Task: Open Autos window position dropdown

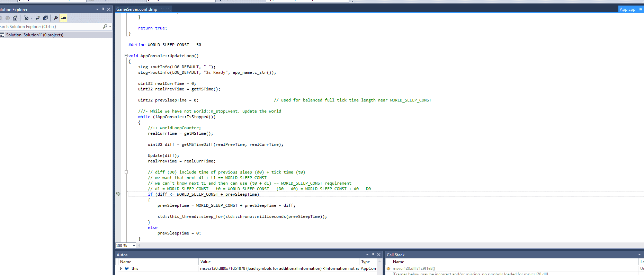Action: (367, 255)
